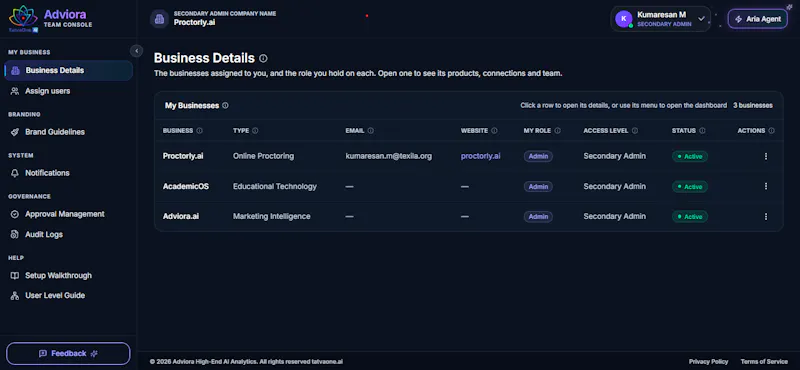This screenshot has width=800, height=370.
Task: Click Educational Technology type cell
Action: 275,186
